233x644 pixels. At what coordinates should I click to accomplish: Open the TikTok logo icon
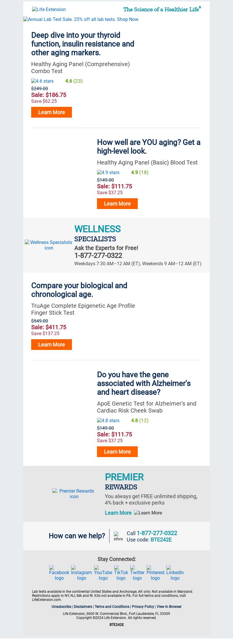point(121,573)
